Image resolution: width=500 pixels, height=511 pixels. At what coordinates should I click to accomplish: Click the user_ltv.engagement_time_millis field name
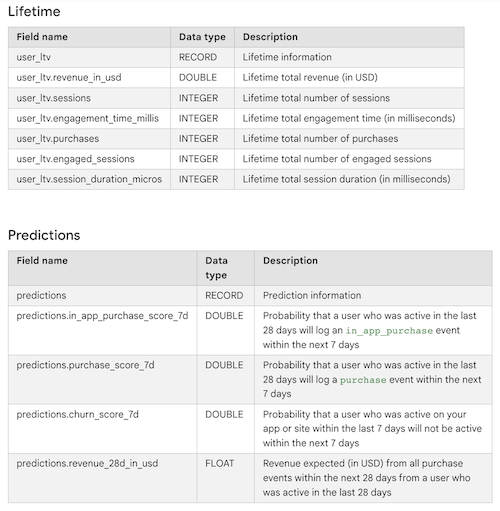pyautogui.click(x=88, y=118)
